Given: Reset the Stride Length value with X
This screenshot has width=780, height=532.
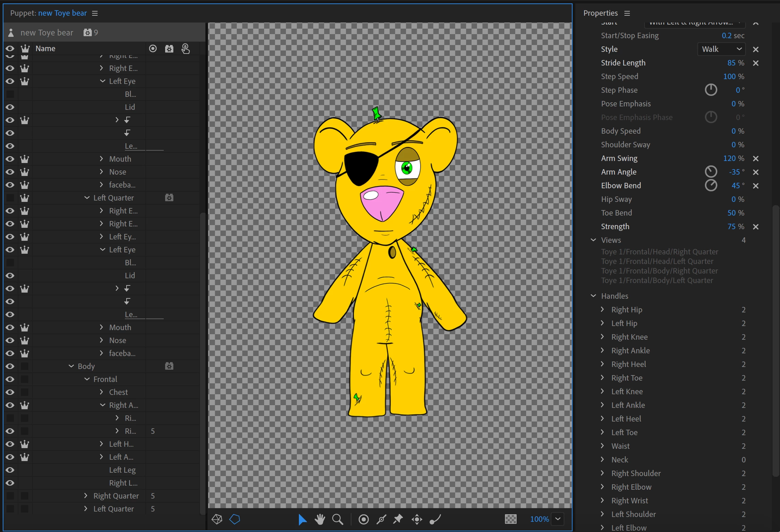Looking at the screenshot, I should 756,63.
